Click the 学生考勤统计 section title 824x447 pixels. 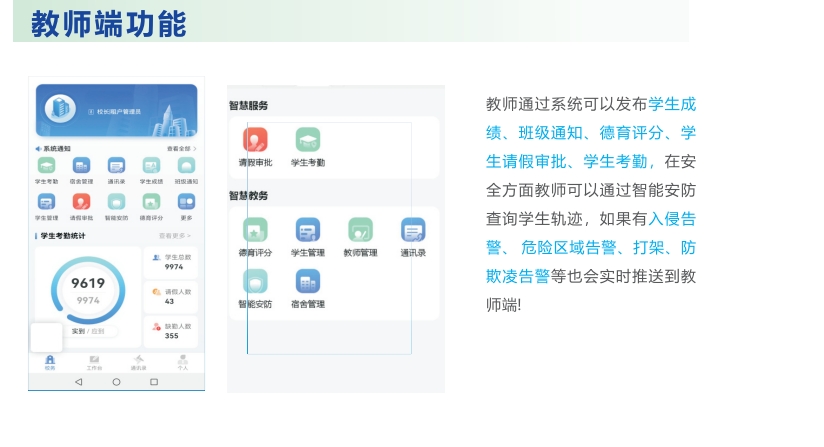coord(63,236)
